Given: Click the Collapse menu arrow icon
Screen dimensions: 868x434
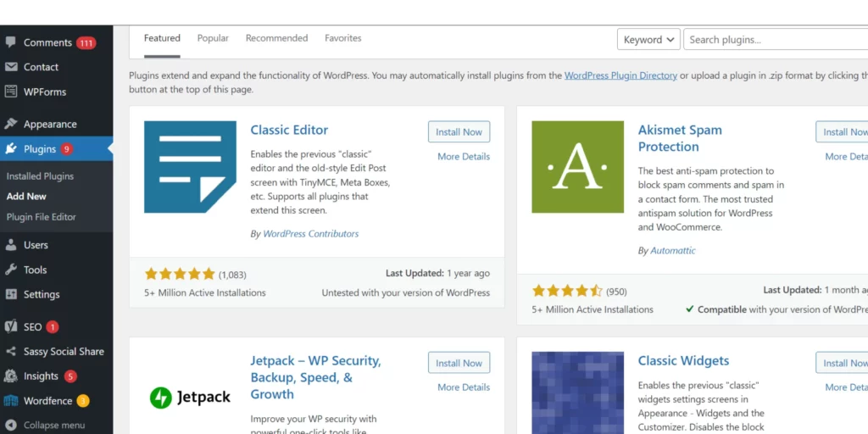Looking at the screenshot, I should click(x=10, y=426).
